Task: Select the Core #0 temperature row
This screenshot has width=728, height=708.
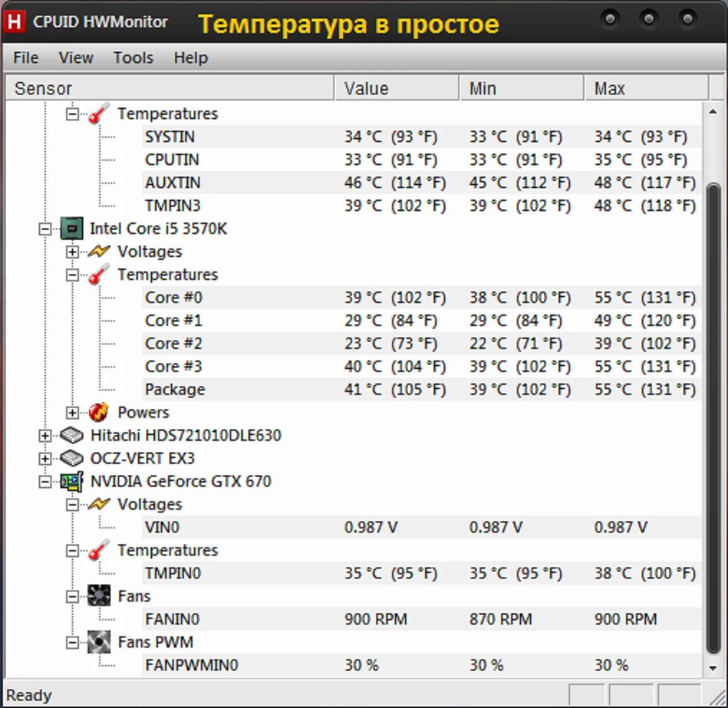Action: pos(421,297)
